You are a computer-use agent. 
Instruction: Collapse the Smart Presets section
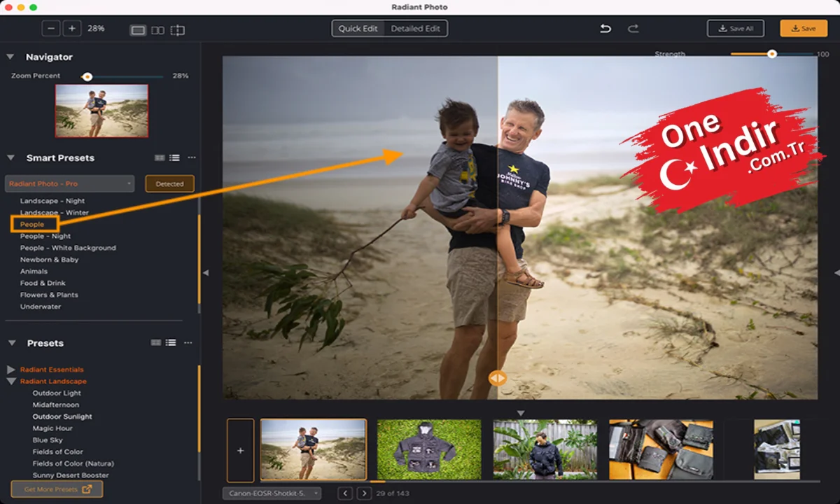pos(10,157)
